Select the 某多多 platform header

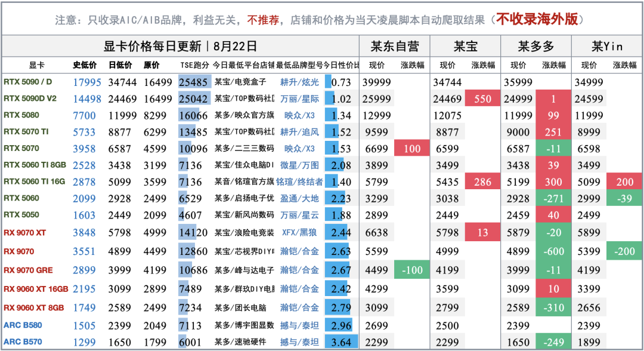click(536, 46)
